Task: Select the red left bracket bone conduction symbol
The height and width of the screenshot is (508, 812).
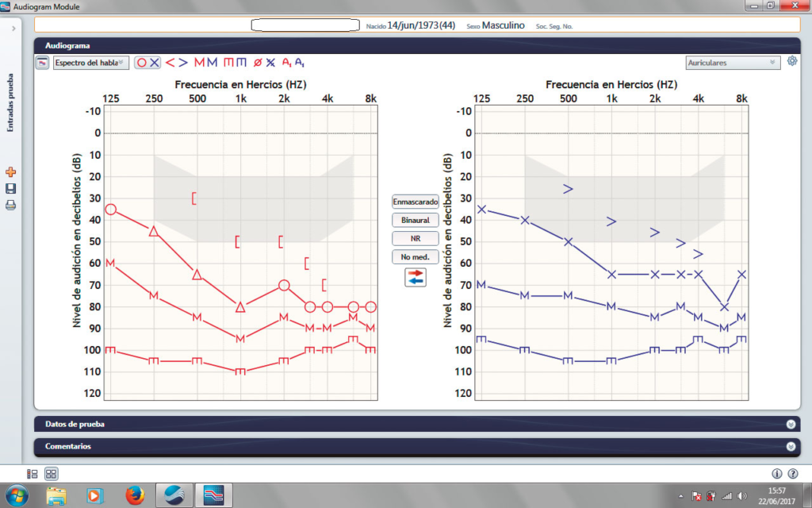Action: click(x=170, y=63)
